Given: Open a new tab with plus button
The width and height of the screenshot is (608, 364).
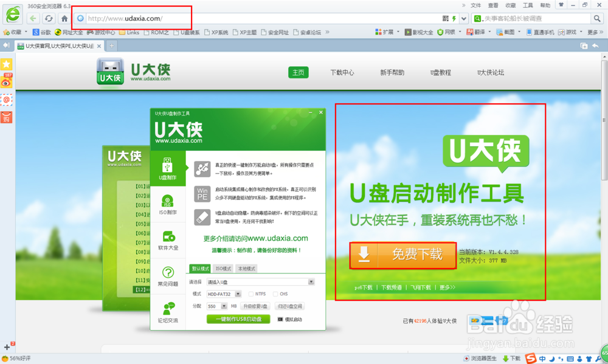Looking at the screenshot, I should (112, 46).
